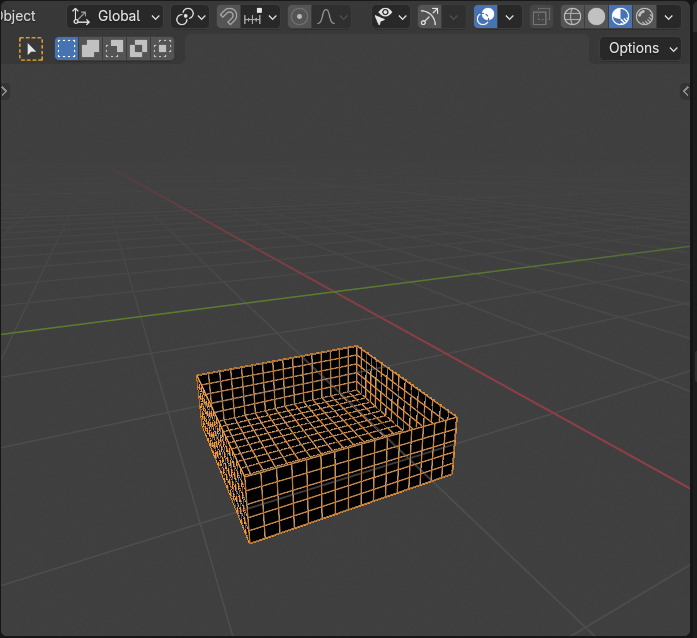697x638 pixels.
Task: Set selection mode to intersect
Action: click(163, 48)
